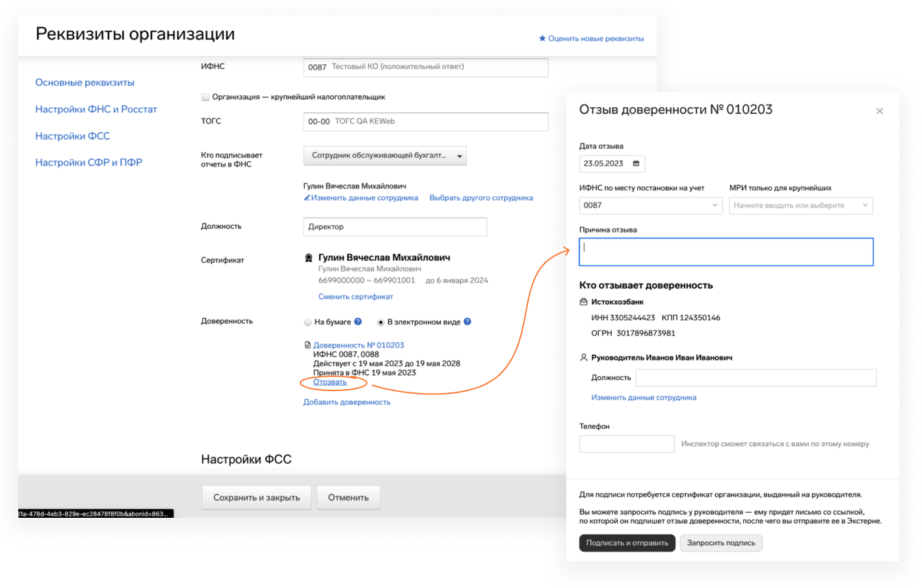This screenshot has height=588, width=922.
Task: Click the star icon beside Оценить новые реквизиты
Action: tap(542, 38)
